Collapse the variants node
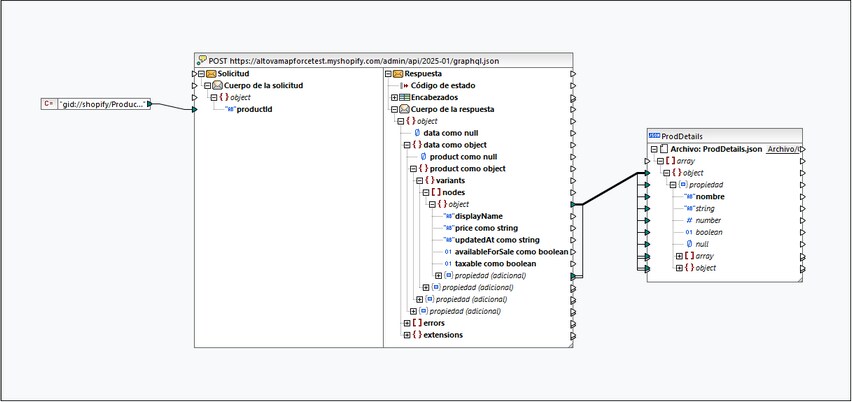 pos(419,180)
